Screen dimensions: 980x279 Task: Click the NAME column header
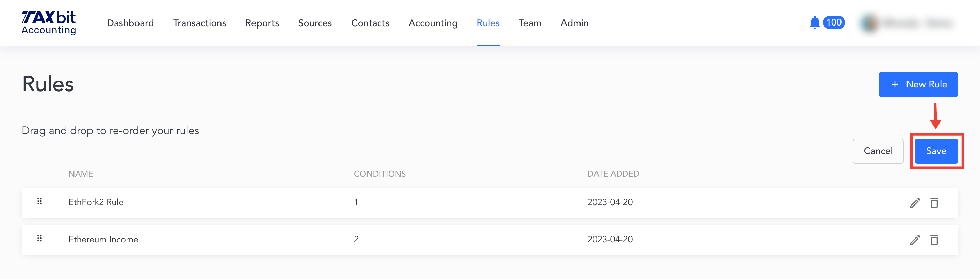(81, 174)
